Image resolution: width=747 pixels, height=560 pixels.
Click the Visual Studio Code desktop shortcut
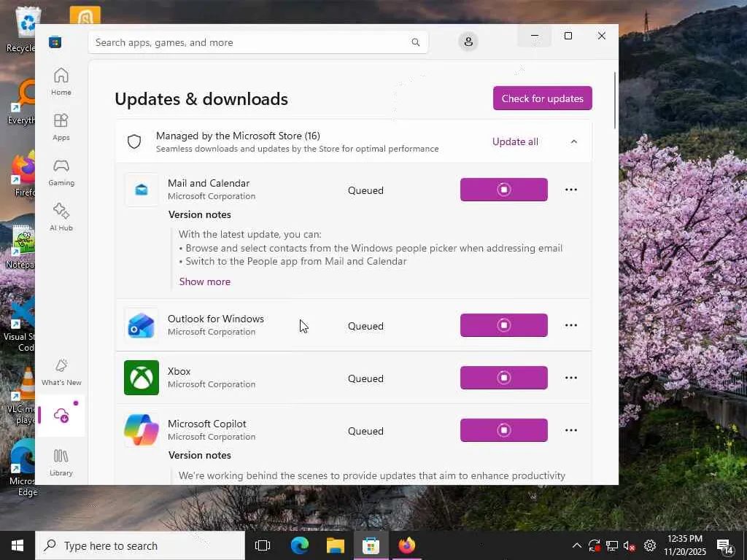20,324
